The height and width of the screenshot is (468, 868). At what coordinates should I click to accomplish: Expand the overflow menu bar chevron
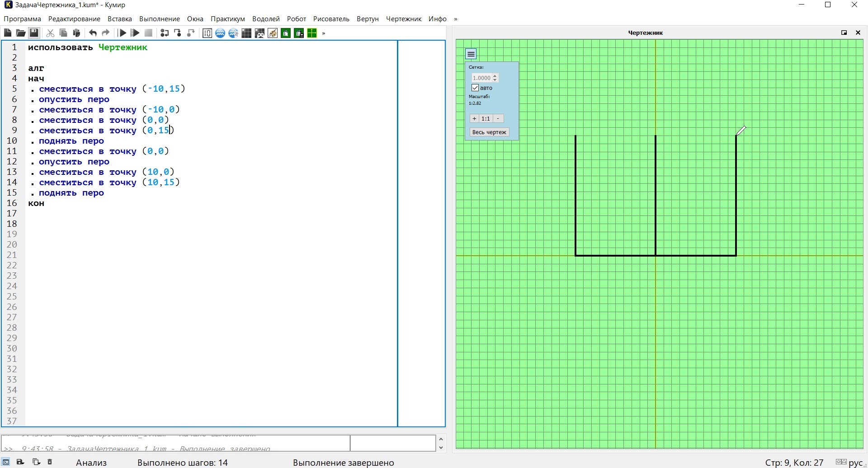[456, 19]
